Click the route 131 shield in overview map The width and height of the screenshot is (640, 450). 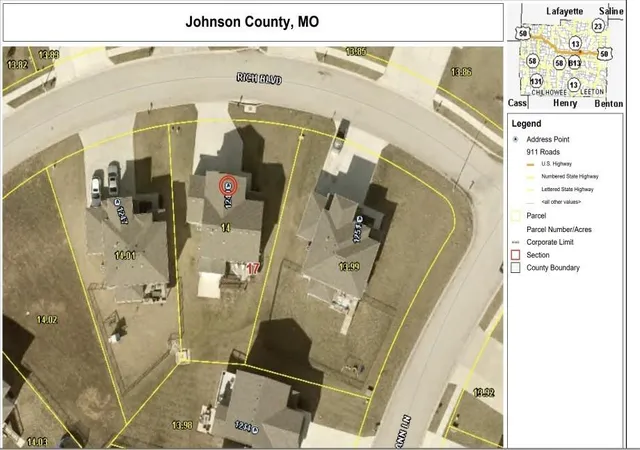point(536,81)
